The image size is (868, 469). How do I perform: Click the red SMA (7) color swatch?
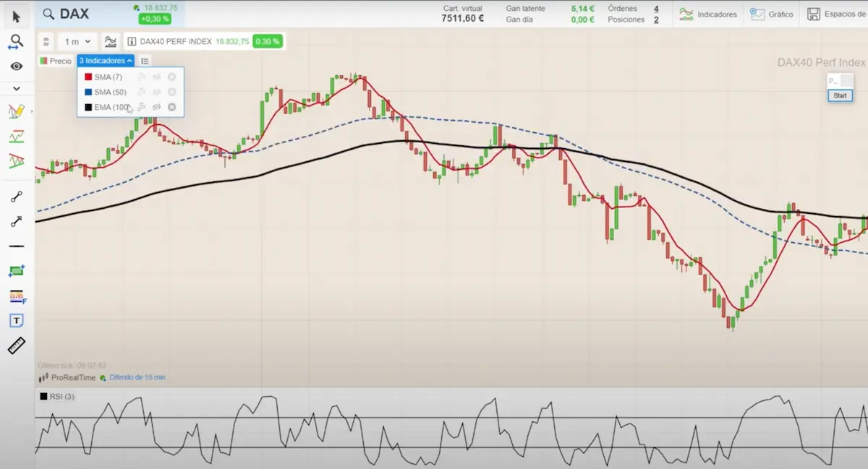tap(88, 77)
